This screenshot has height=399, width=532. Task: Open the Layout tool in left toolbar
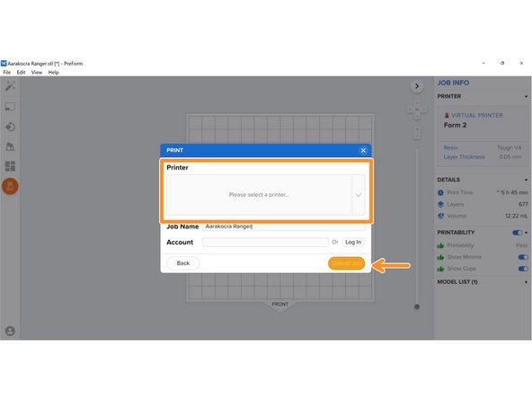[x=10, y=166]
